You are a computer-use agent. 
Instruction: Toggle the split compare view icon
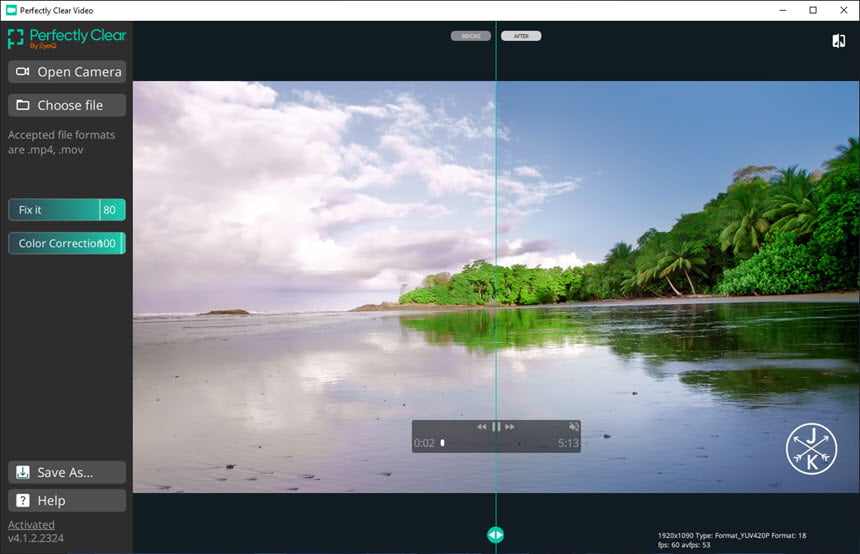point(839,41)
